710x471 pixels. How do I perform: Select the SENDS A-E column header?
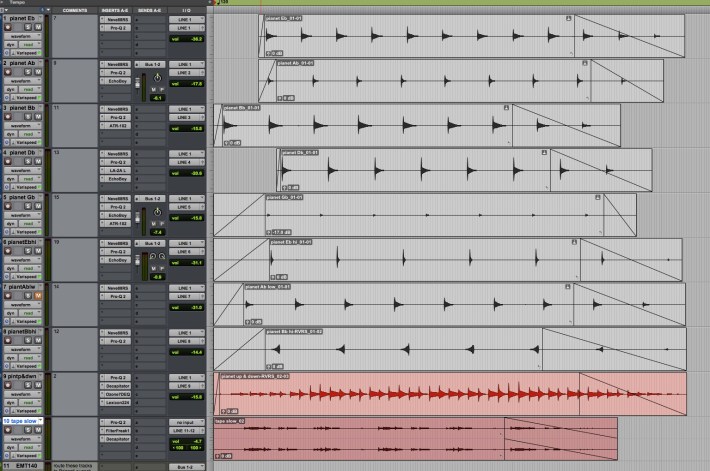150,9
